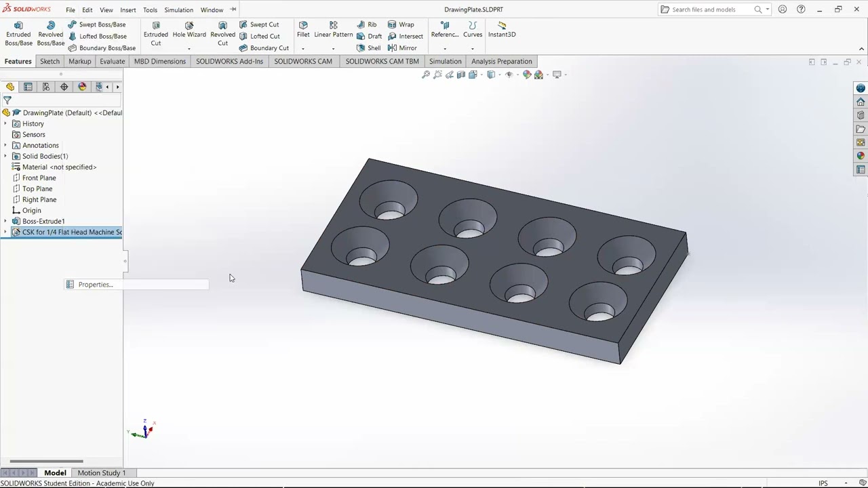868x488 pixels.
Task: Use the Wrap feature
Action: (x=401, y=24)
